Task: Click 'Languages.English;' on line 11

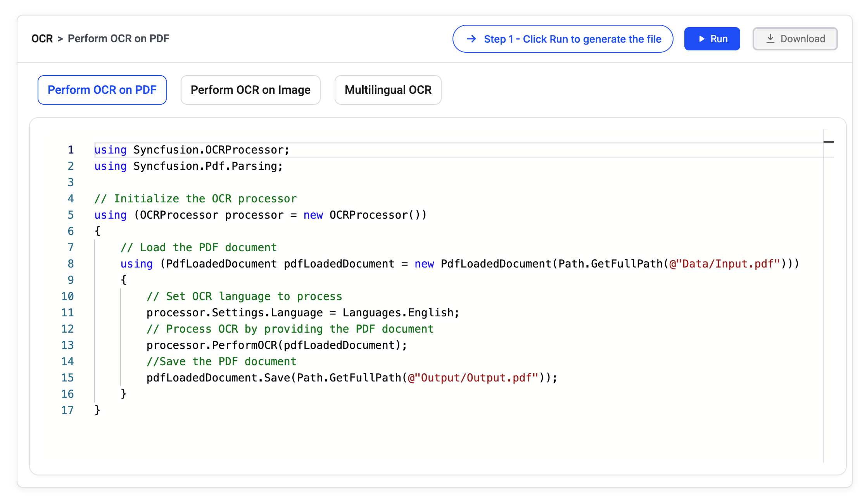Action: coord(401,312)
